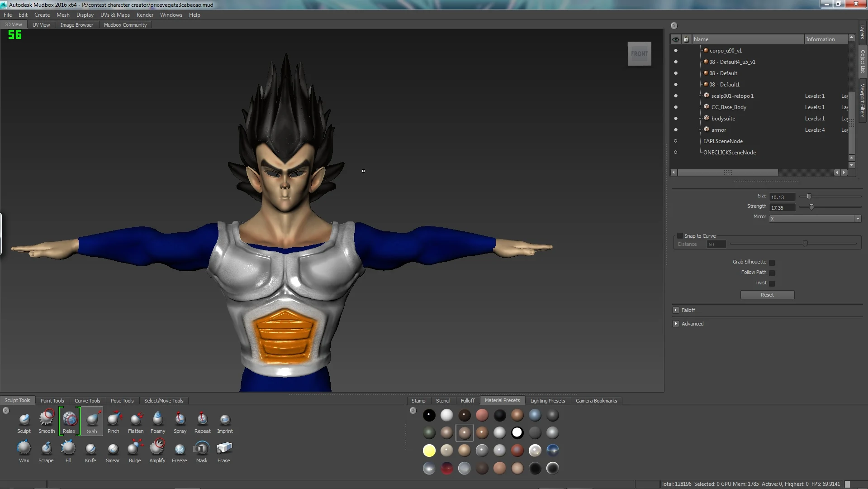
Task: Expand the CC_Base_Body tree node
Action: (700, 107)
